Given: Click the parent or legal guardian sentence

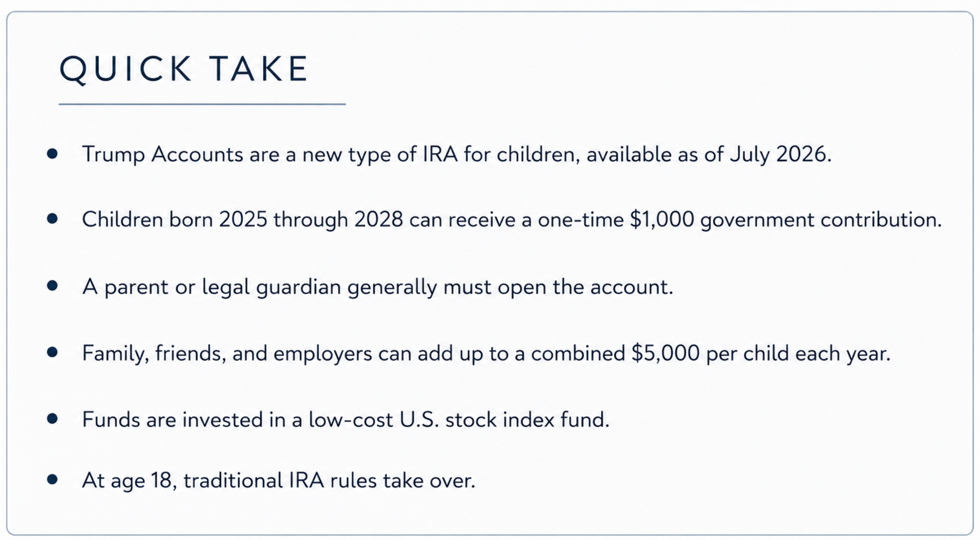Looking at the screenshot, I should (x=378, y=287).
